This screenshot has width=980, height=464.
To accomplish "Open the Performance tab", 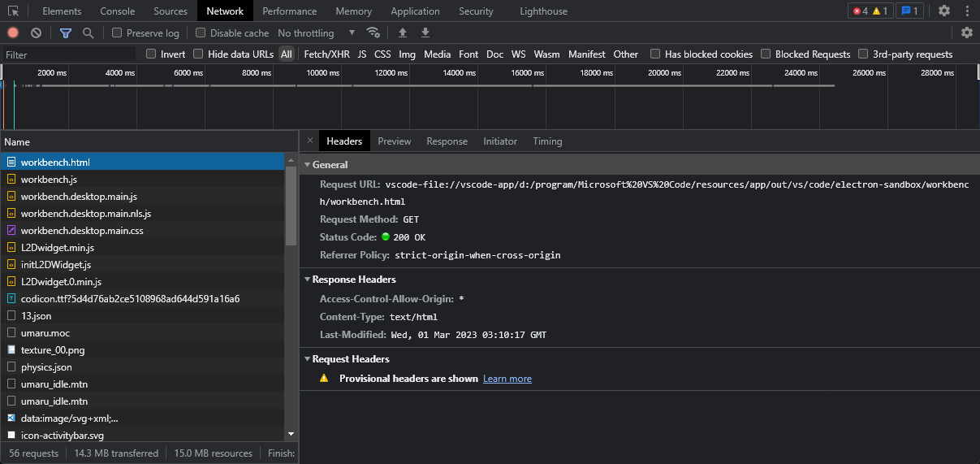I will click(290, 11).
